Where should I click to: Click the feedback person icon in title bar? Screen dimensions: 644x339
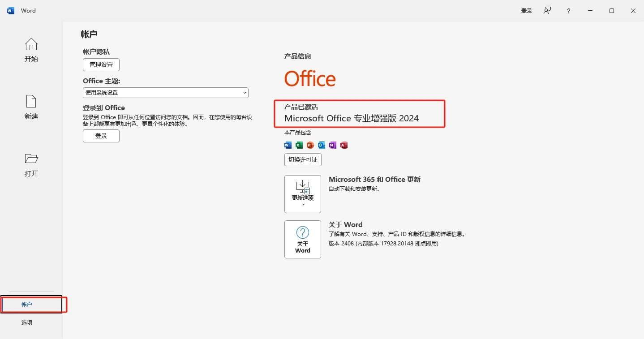[547, 11]
